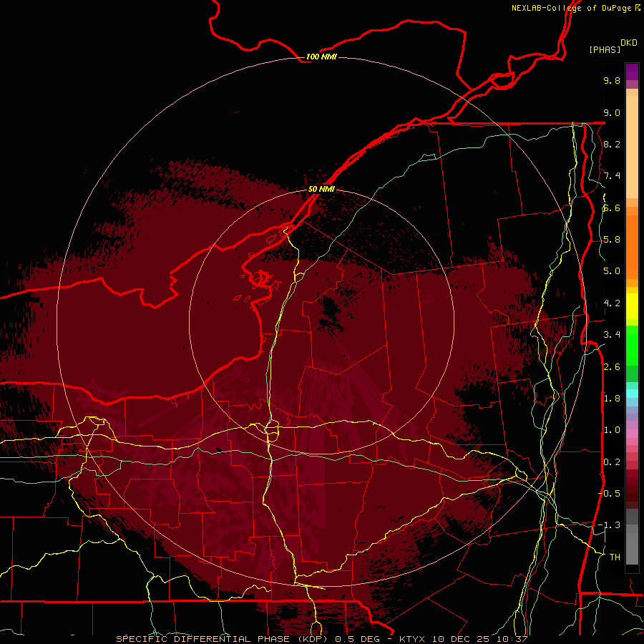Click the SPECIFIC DIFFERENTIAL PHASE (KDP) caption
644x644 pixels.
coord(223,639)
